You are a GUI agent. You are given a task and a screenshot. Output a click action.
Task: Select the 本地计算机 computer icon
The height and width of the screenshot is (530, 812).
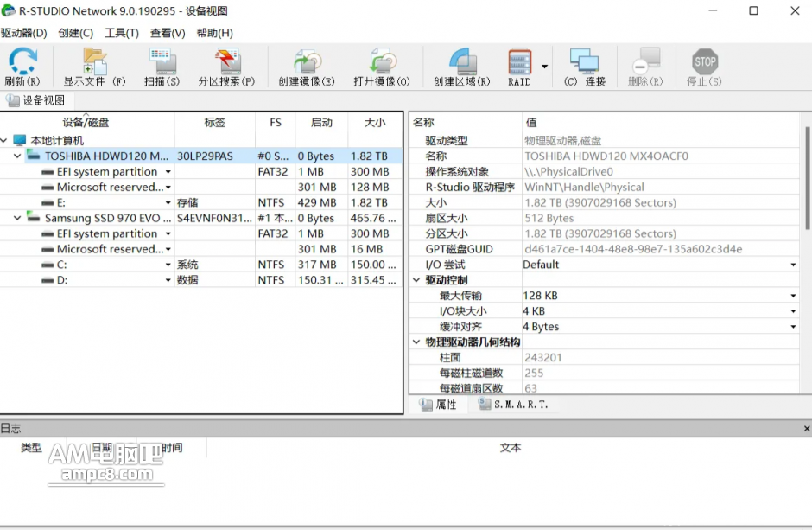pos(20,140)
